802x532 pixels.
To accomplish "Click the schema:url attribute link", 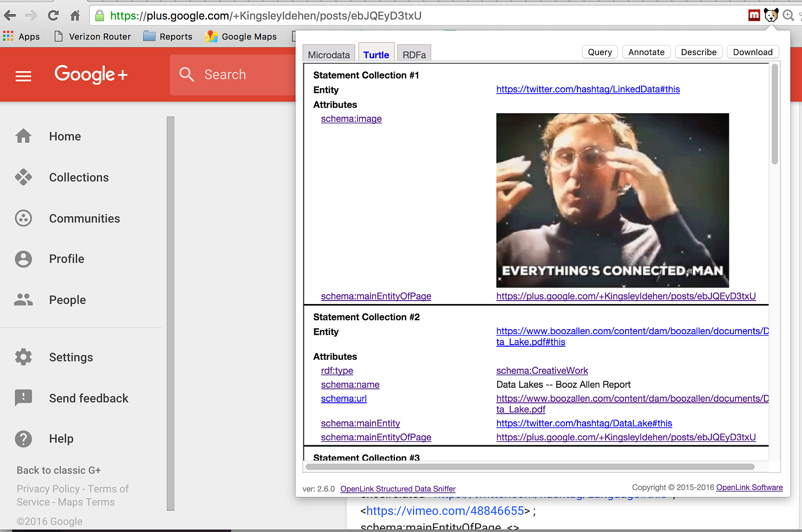I will pos(344,399).
